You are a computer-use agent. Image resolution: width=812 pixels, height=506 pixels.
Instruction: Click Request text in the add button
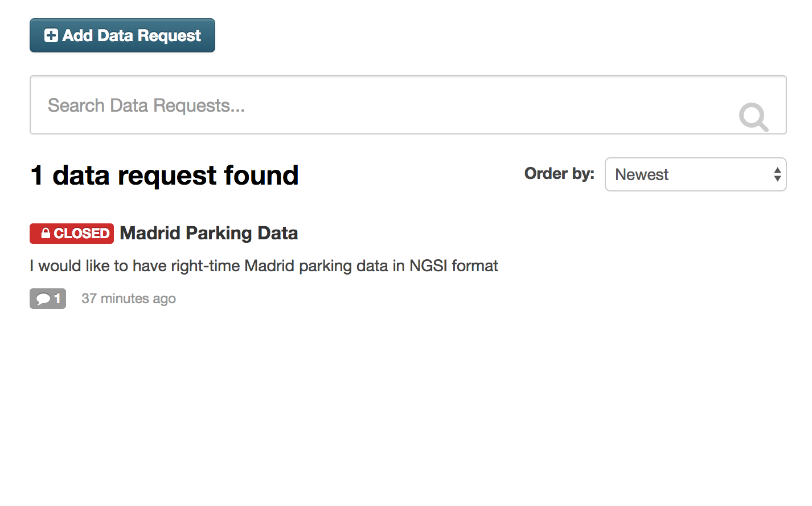coord(169,36)
